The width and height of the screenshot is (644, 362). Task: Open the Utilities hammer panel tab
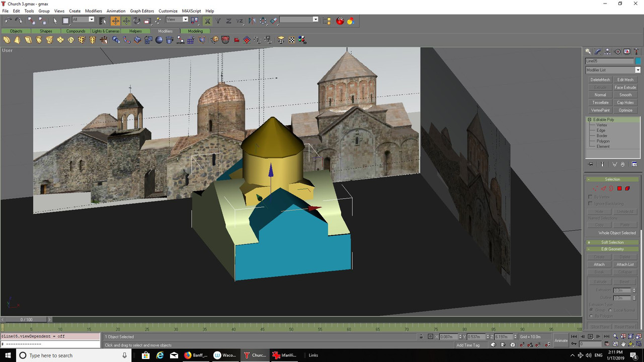(x=636, y=51)
